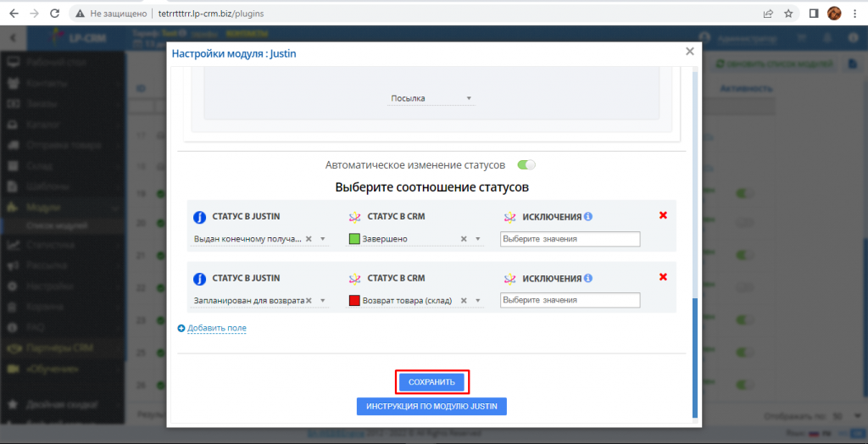The image size is (868, 444).
Task: Expand the Выдан конечному получа... dropdown arrow
Action: [323, 240]
